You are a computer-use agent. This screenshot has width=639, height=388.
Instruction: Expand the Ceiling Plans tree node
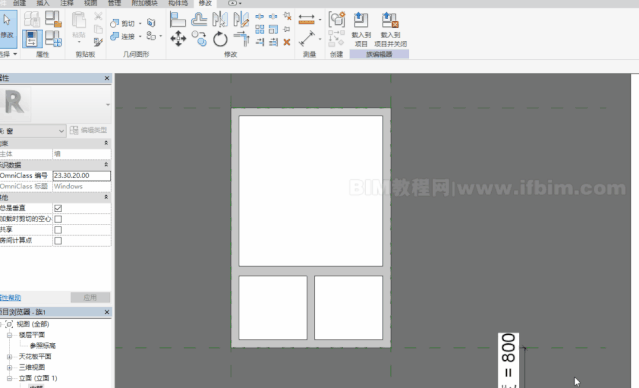pos(9,357)
